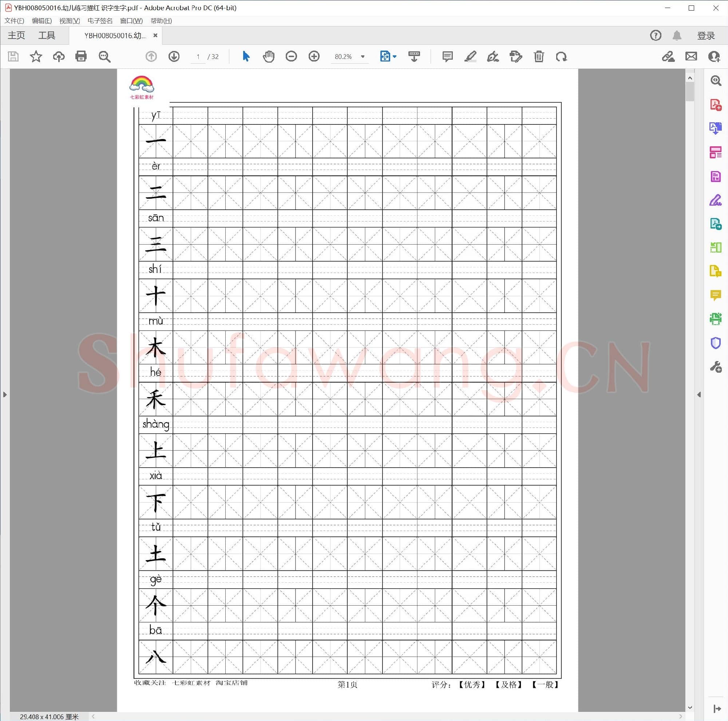Viewport: 728px width, 721px height.
Task: Go to the next page arrow
Action: click(x=174, y=56)
